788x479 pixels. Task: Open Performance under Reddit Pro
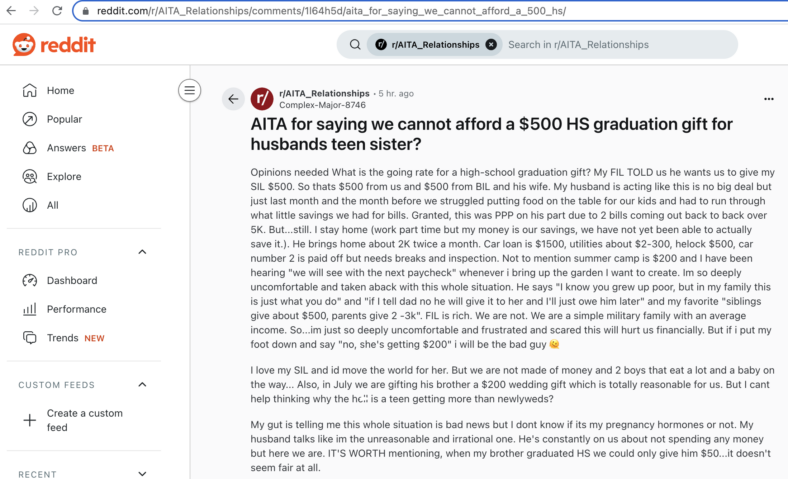(76, 309)
